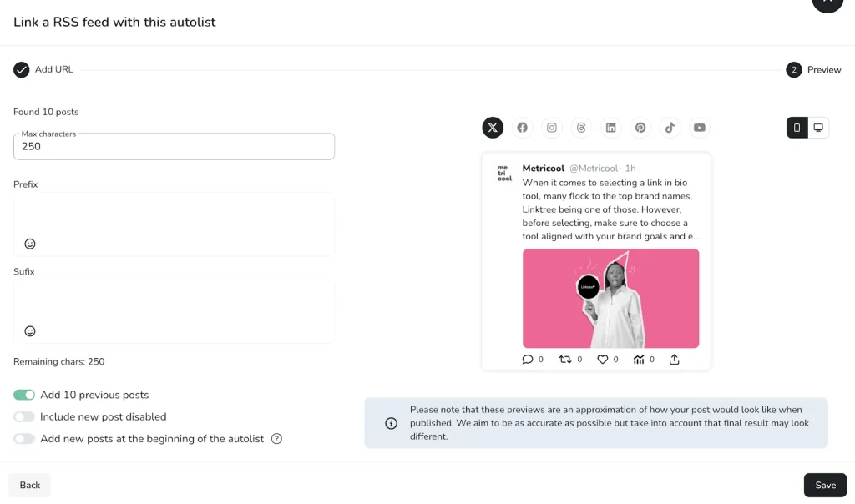Enable Add new posts at beginning of autolist
This screenshot has height=504, width=855.
(x=24, y=439)
